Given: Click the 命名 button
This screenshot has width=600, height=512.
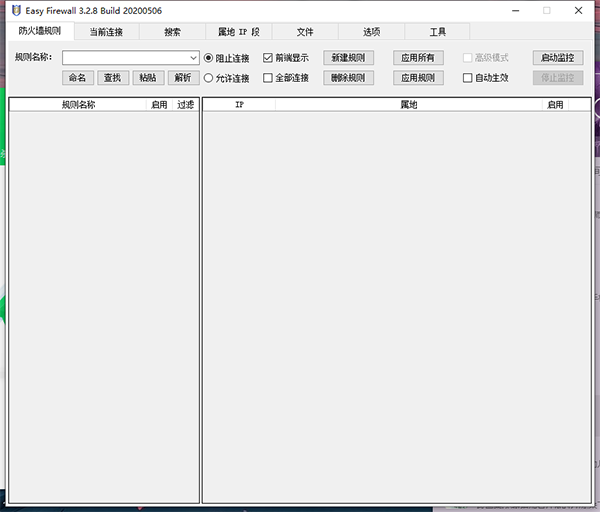Looking at the screenshot, I should point(78,78).
